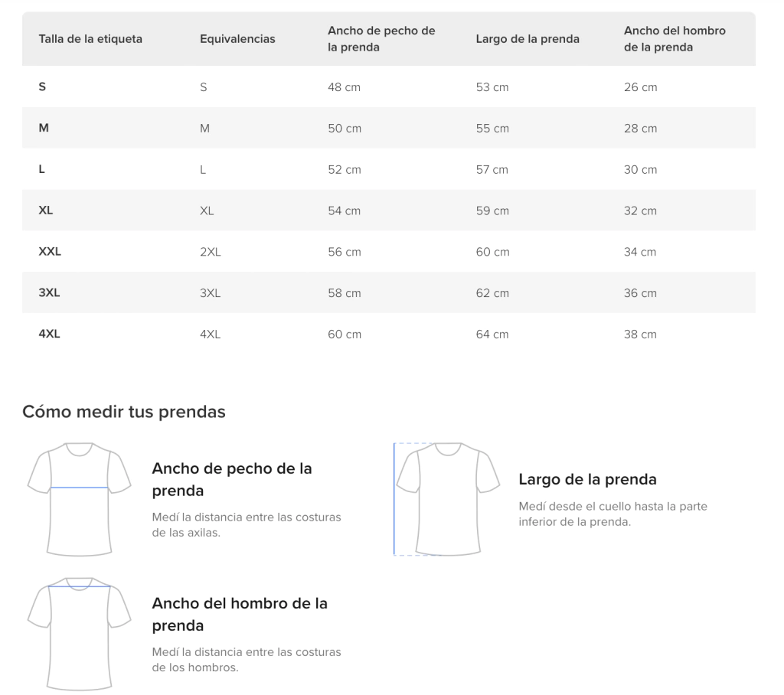
Task: Select the XXL size label
Action: coord(50,252)
